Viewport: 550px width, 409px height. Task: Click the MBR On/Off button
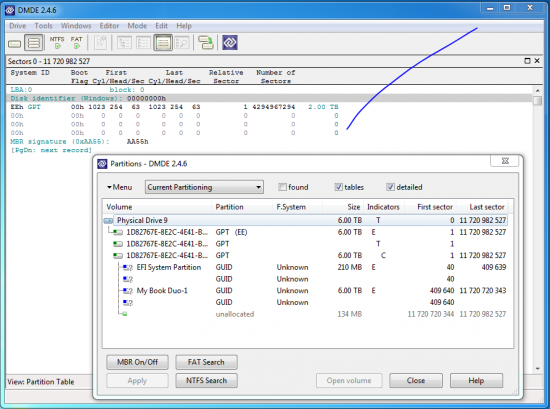pyautogui.click(x=137, y=362)
